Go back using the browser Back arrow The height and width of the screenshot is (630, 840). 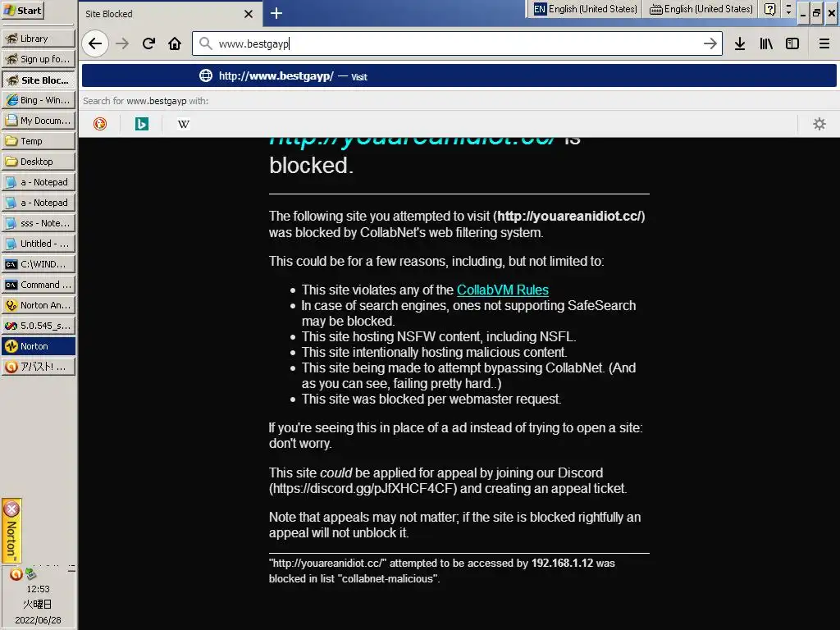(x=95, y=43)
